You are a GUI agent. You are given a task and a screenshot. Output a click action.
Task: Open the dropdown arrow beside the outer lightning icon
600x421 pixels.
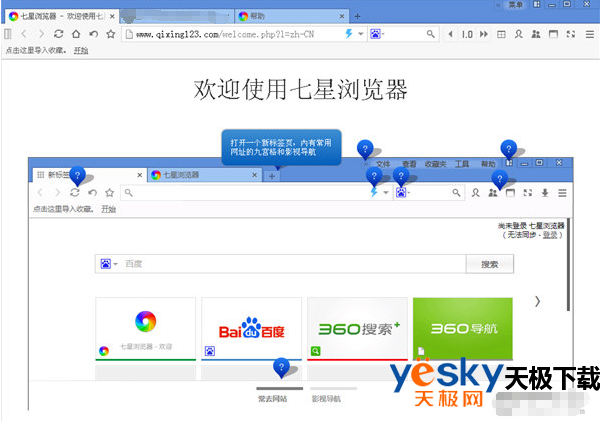click(361, 34)
